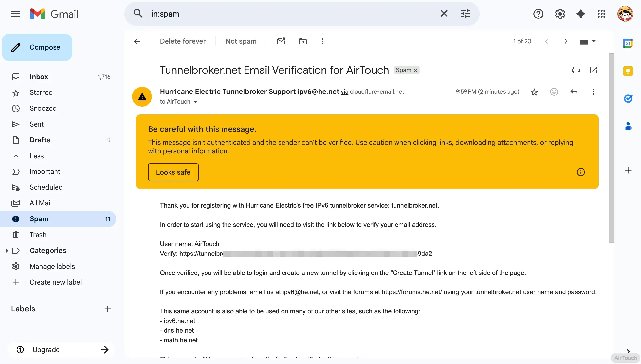Click the Mark as unread envelope icon
Image resolution: width=641 pixels, height=364 pixels.
[281, 41]
